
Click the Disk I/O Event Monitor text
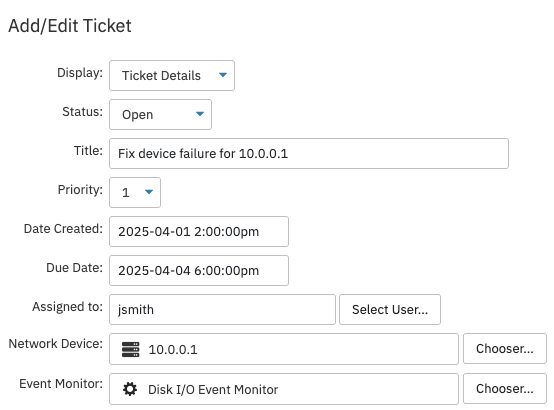[213, 390]
